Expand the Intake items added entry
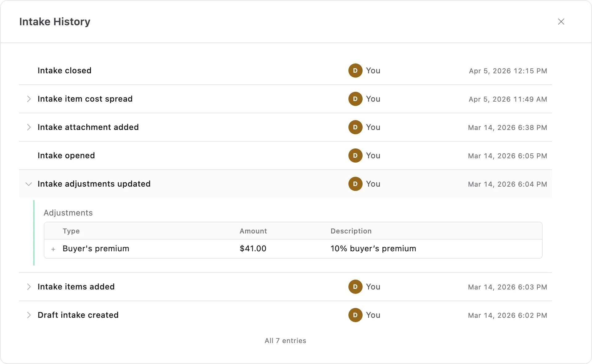Image resolution: width=592 pixels, height=364 pixels. pyautogui.click(x=29, y=287)
